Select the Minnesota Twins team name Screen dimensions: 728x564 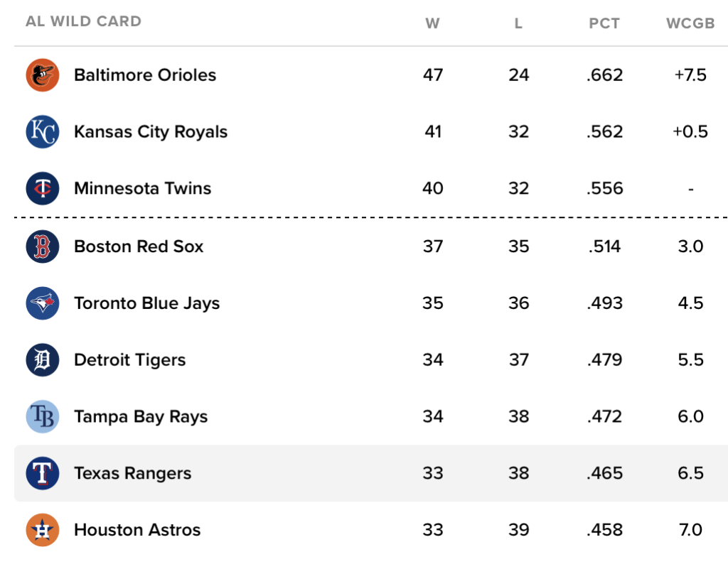click(143, 189)
